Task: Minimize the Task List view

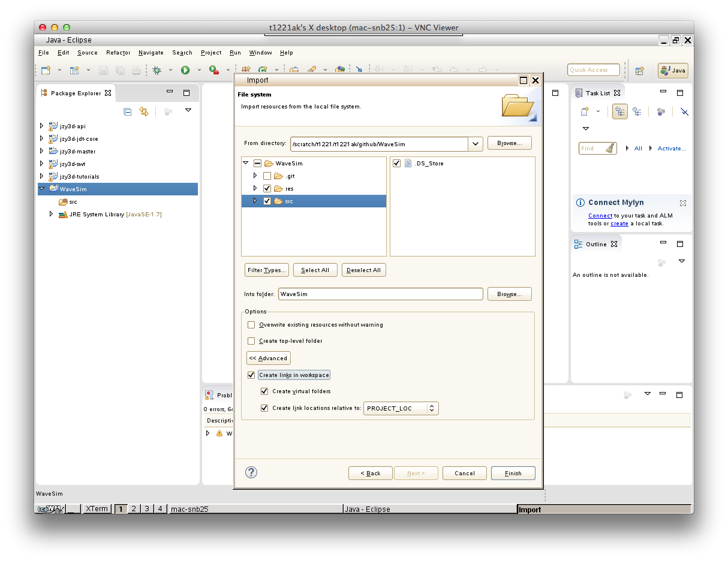Action: point(663,92)
